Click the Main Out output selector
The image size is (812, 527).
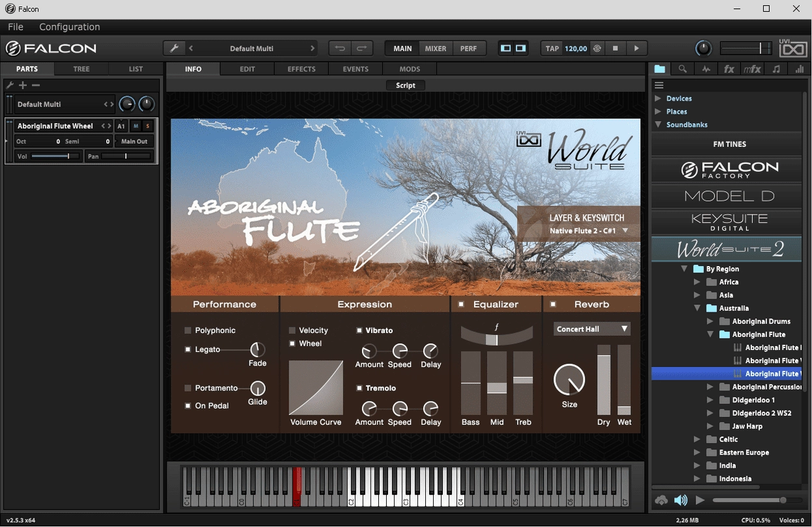135,141
